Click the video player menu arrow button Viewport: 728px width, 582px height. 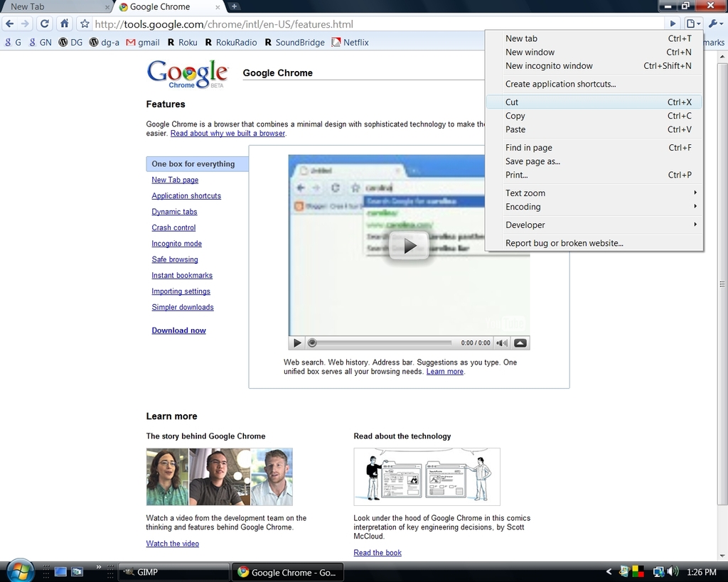point(520,343)
